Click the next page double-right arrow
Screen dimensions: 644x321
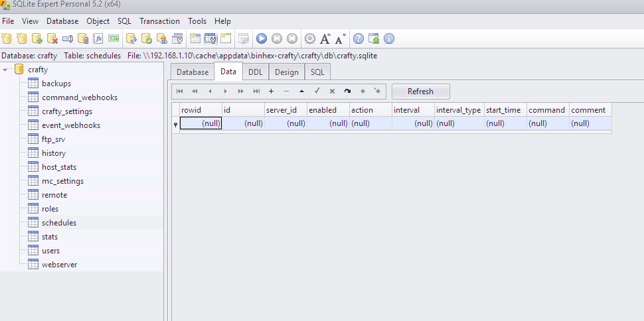pyautogui.click(x=241, y=91)
